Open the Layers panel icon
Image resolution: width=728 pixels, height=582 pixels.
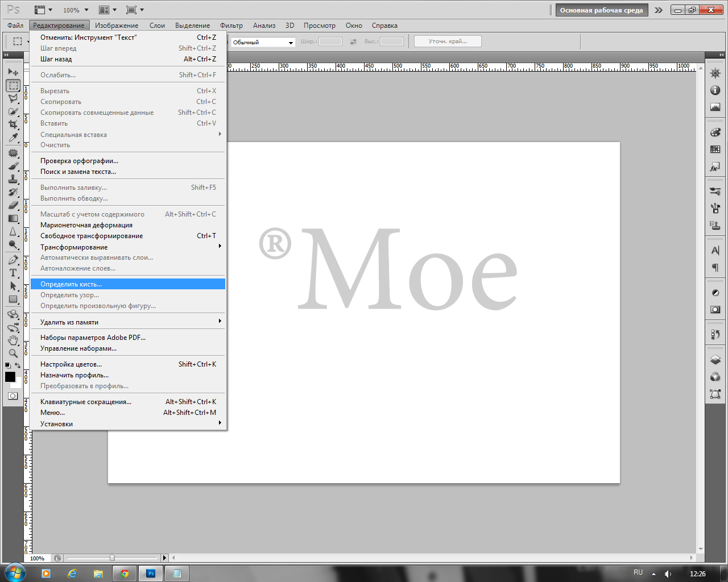[x=715, y=360]
